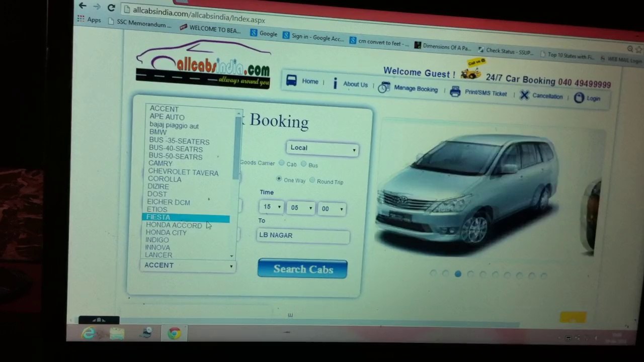The height and width of the screenshot is (362, 644).
Task: Choose INDIGO from vehicle list
Action: click(157, 240)
